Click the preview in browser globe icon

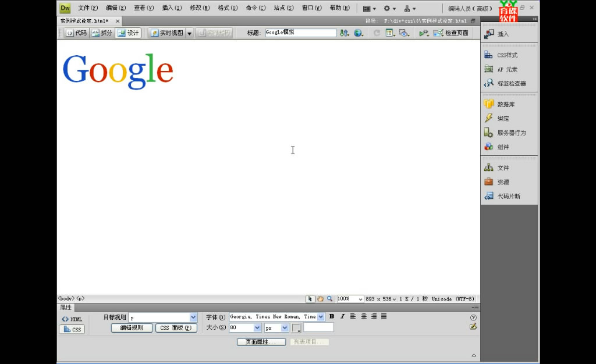tap(359, 33)
